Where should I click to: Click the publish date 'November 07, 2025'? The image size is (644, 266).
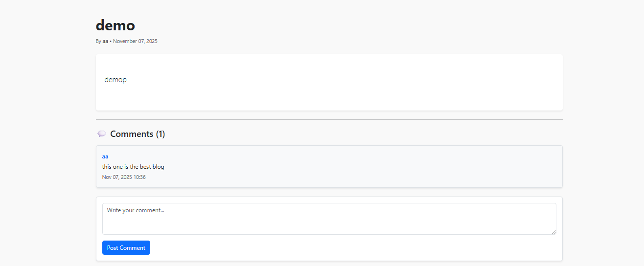coord(136,41)
